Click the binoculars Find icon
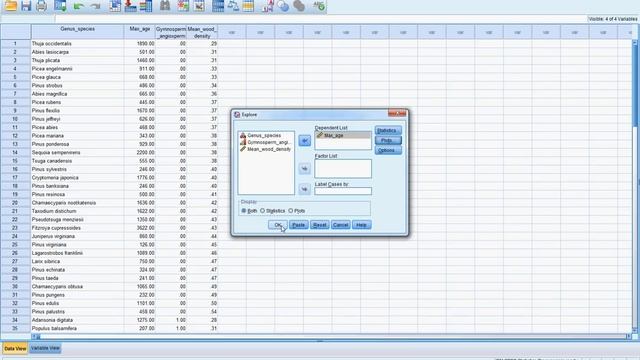 click(x=165, y=6)
